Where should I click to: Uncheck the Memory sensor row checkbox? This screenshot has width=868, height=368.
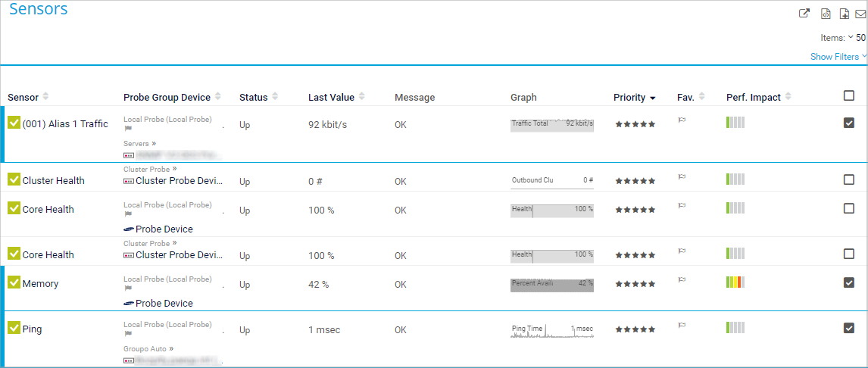click(x=849, y=282)
